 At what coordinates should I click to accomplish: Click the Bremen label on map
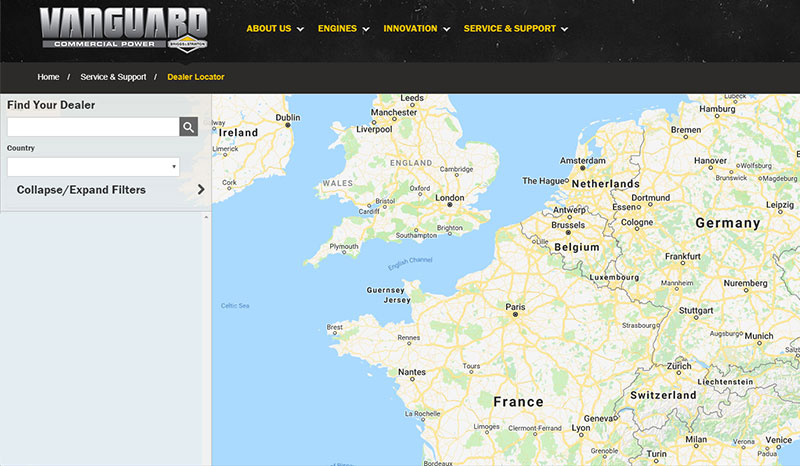pos(686,130)
